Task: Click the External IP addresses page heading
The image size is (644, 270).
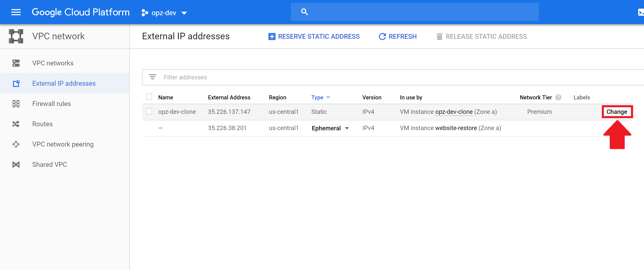Action: [x=186, y=36]
